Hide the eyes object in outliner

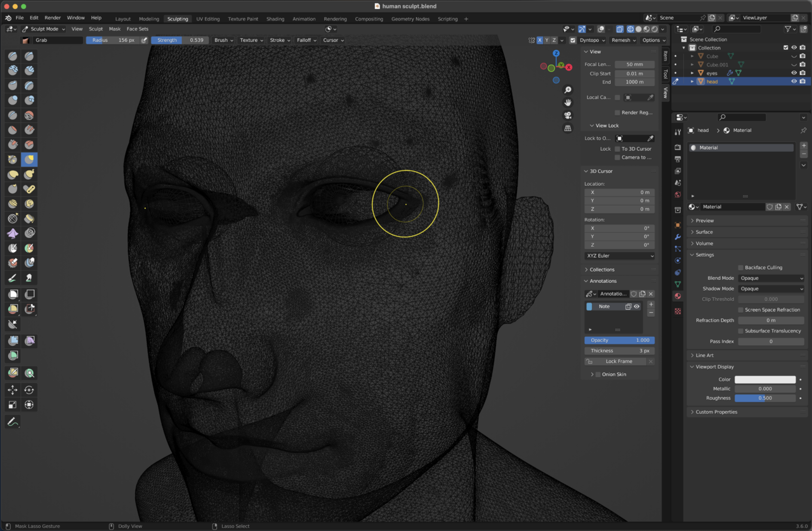click(794, 73)
